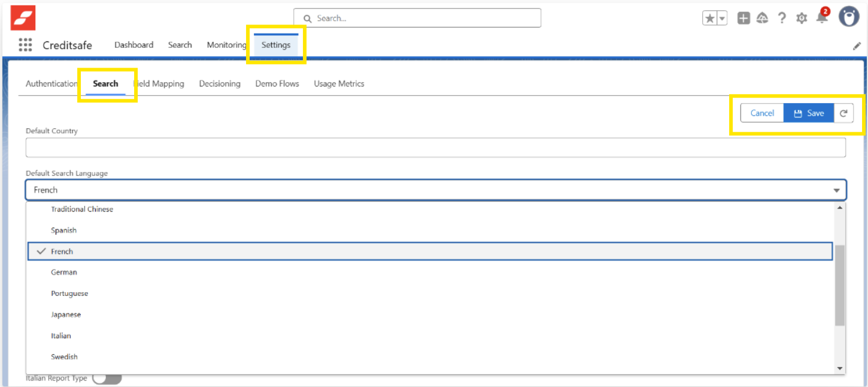Screen dimensions: 868x387
Task: Open the user profile avatar
Action: [849, 17]
